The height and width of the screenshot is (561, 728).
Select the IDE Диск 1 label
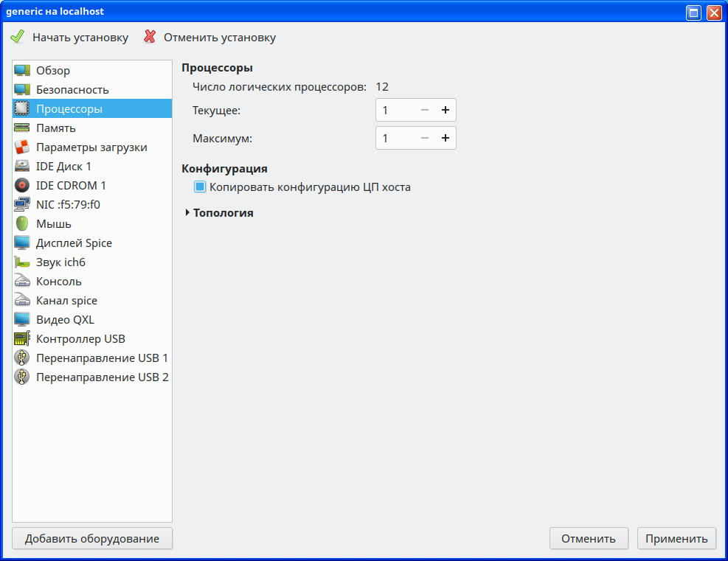coord(63,166)
